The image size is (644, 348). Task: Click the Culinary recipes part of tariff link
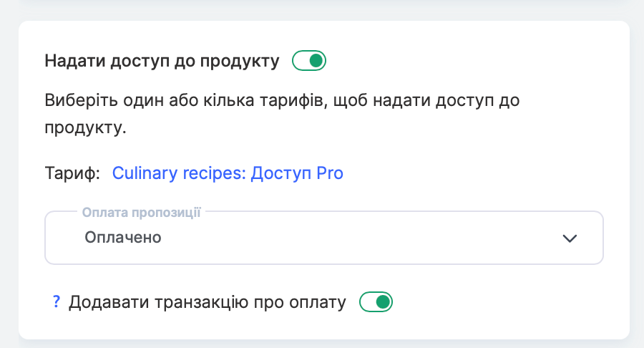tap(179, 173)
